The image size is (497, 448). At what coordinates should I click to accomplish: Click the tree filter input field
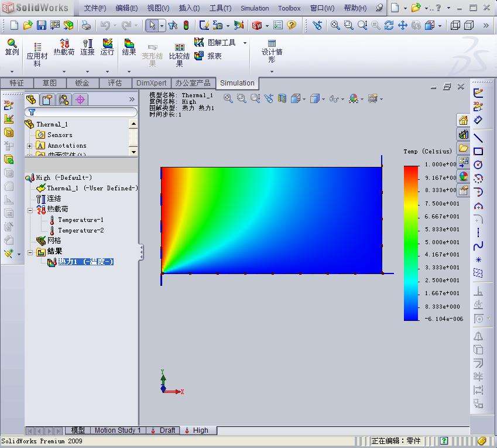click(x=81, y=112)
